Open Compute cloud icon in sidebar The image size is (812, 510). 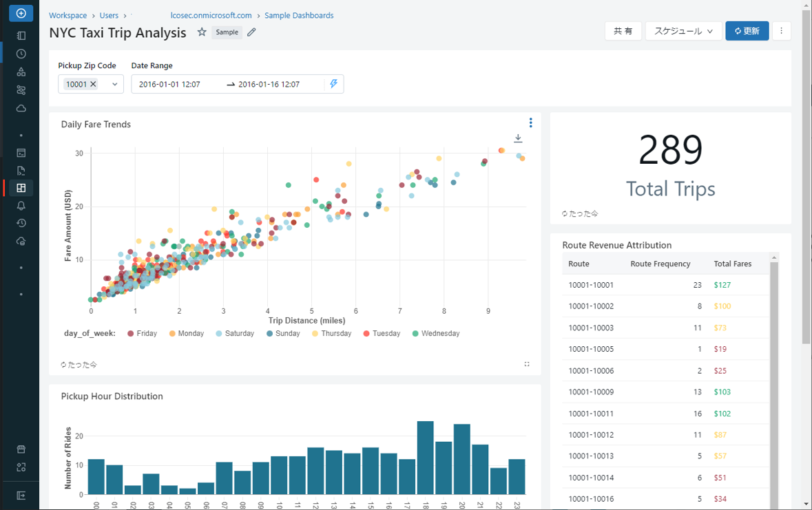tap(21, 108)
